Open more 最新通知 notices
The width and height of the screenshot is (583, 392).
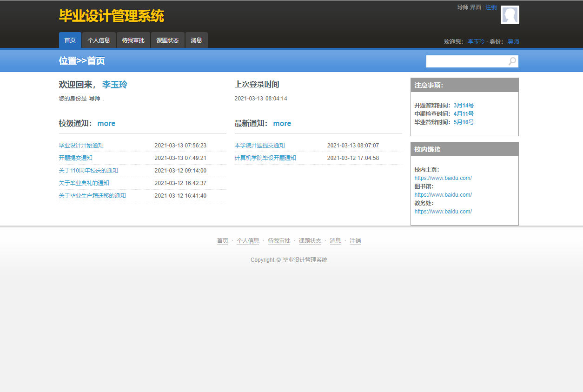282,124
